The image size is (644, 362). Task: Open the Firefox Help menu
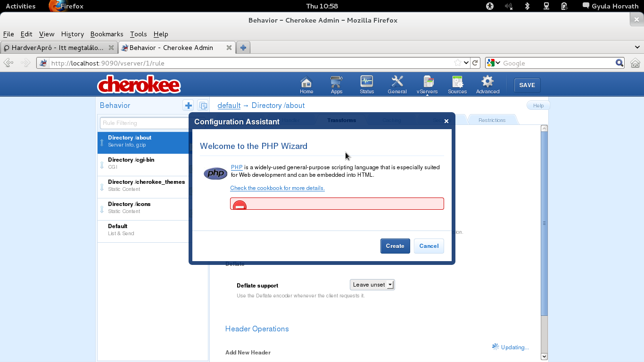click(161, 34)
